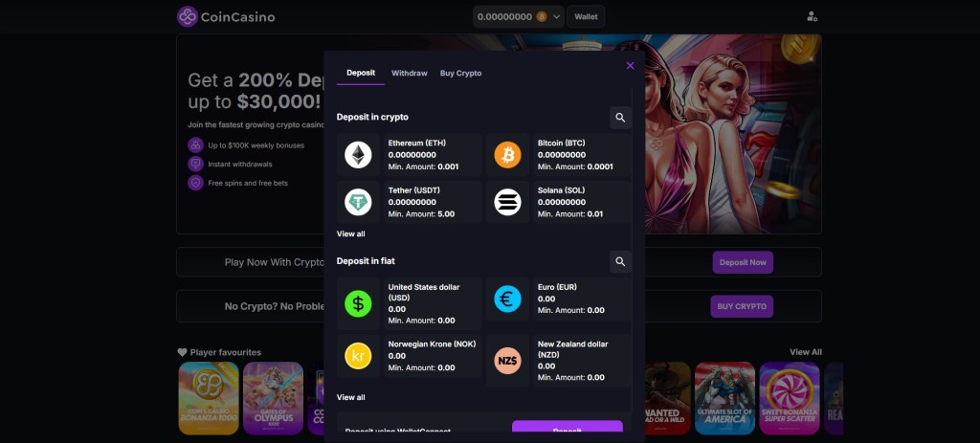Open Wanted Dead or a Wild thumbnail
This screenshot has height=443, width=980.
667,398
